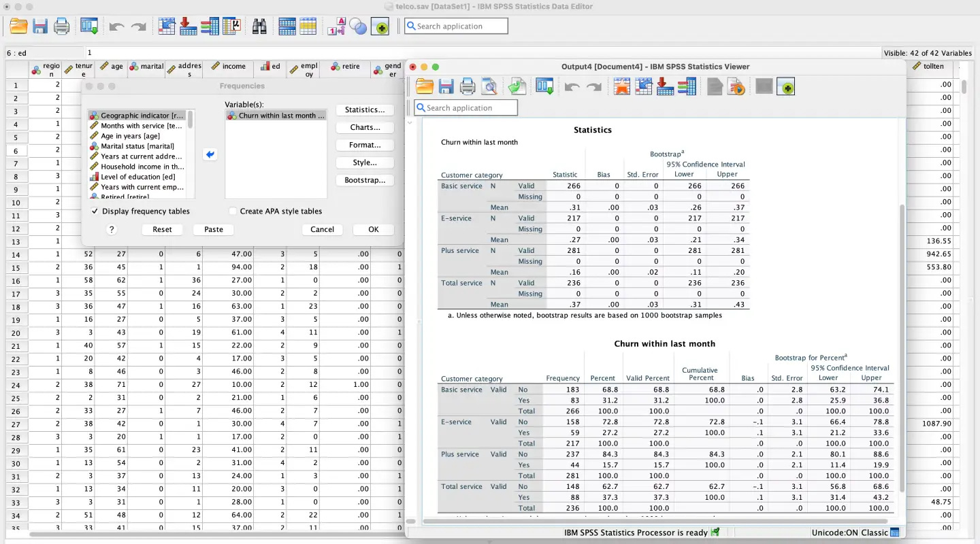980x544 pixels.
Task: Open print preview in the Viewer
Action: [489, 86]
